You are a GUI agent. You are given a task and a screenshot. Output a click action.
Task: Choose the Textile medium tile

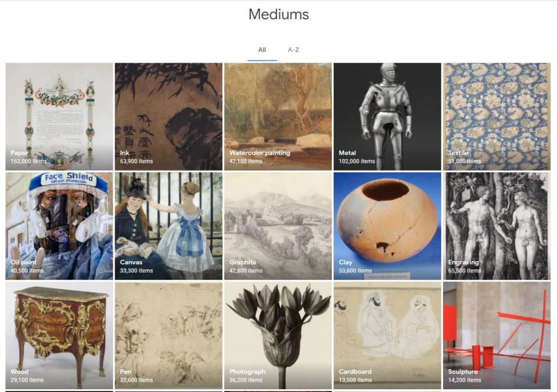pos(496,117)
